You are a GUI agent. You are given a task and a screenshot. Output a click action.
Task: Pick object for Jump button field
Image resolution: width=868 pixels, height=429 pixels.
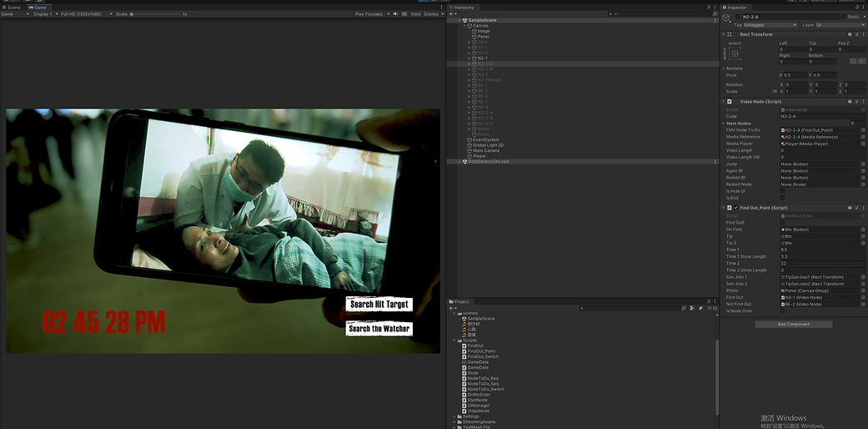(x=863, y=164)
